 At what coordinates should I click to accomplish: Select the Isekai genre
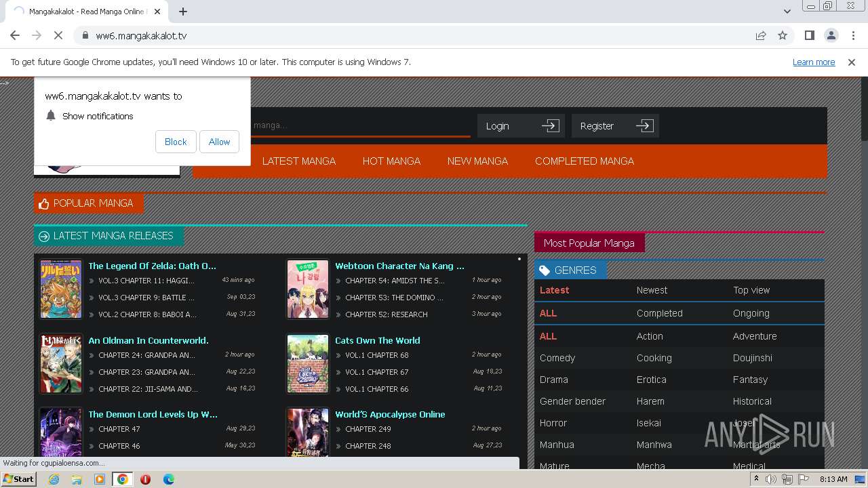(648, 423)
